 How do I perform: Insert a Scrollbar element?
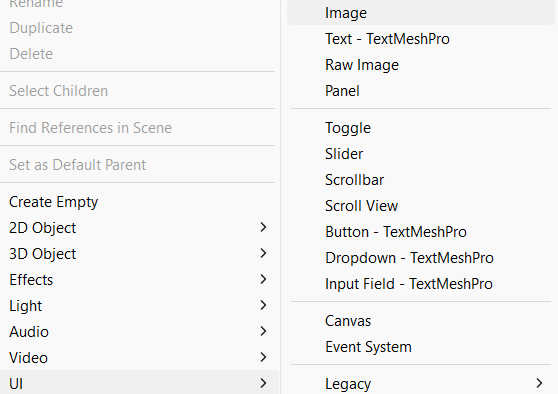pyautogui.click(x=421, y=180)
